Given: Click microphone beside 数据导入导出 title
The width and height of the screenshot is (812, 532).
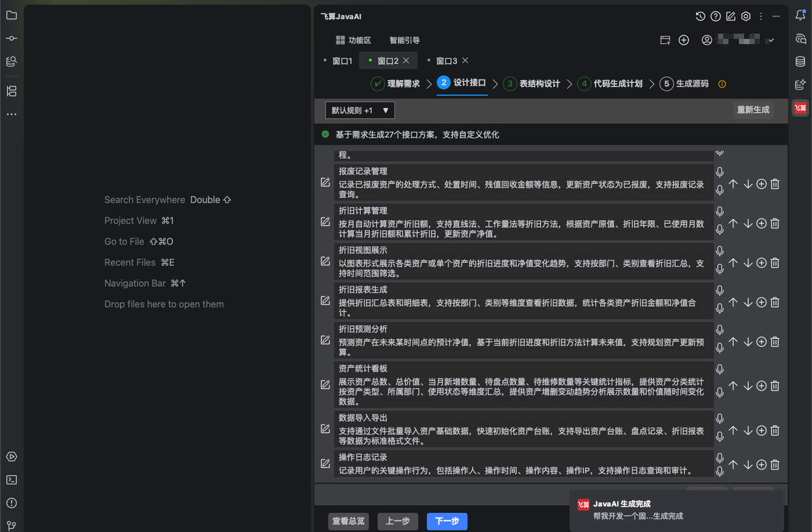Looking at the screenshot, I should point(719,418).
